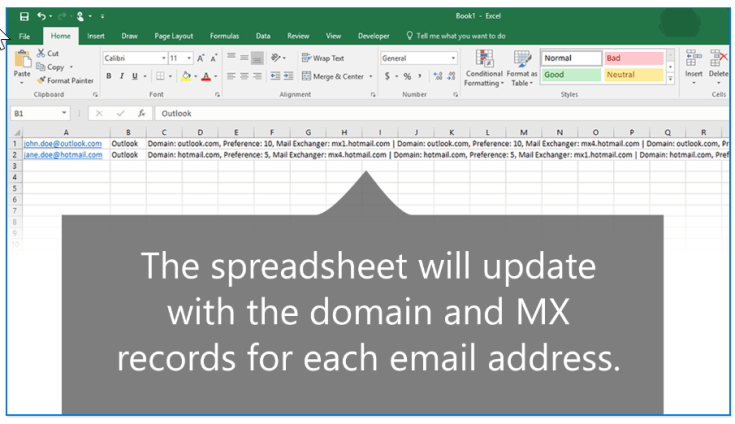The width and height of the screenshot is (735, 424).
Task: Apply the Normal cell style
Action: tap(571, 58)
